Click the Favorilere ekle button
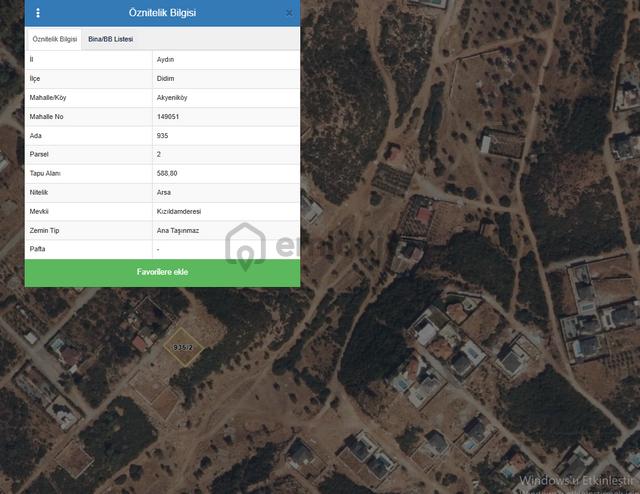The image size is (640, 494). pyautogui.click(x=162, y=272)
